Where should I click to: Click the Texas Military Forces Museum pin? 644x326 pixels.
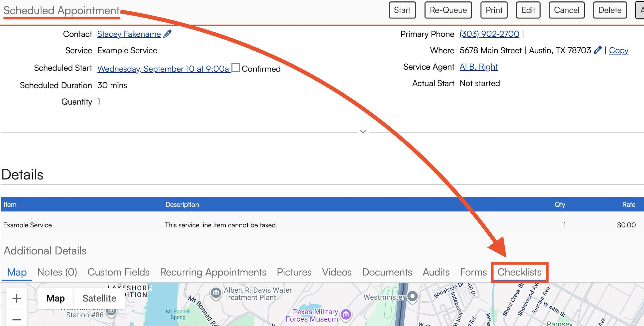click(x=346, y=315)
